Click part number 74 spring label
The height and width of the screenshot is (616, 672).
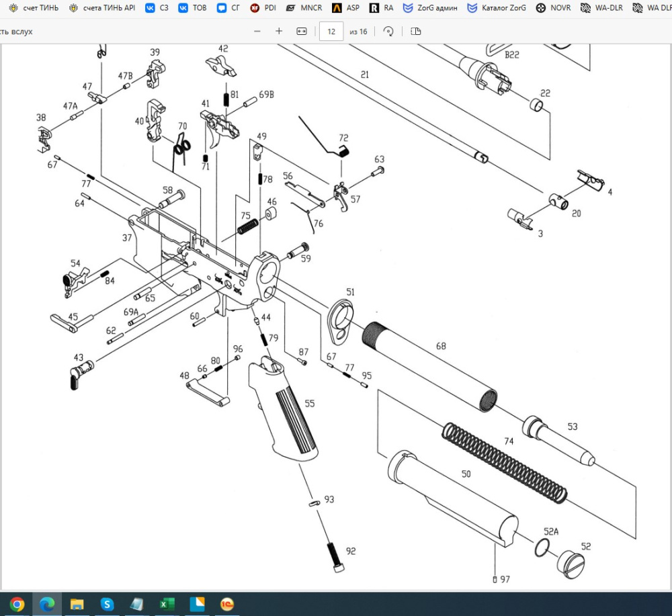tap(509, 441)
